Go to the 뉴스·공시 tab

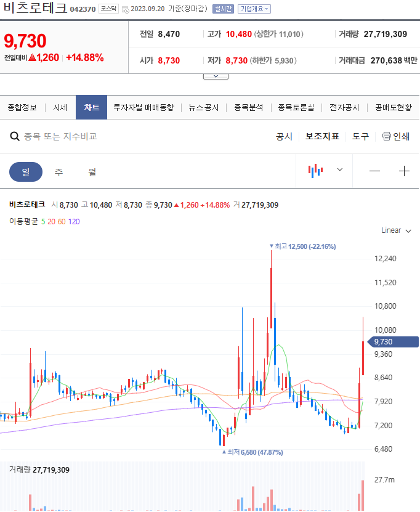(204, 107)
